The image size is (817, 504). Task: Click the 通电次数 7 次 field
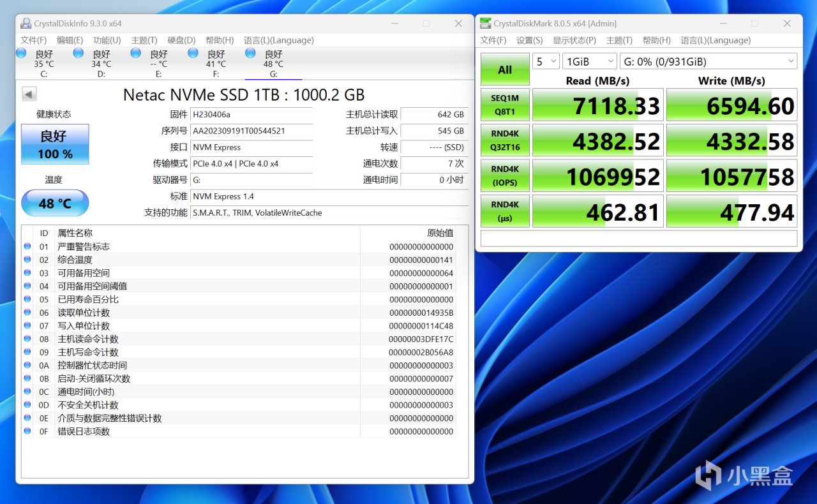coord(434,164)
